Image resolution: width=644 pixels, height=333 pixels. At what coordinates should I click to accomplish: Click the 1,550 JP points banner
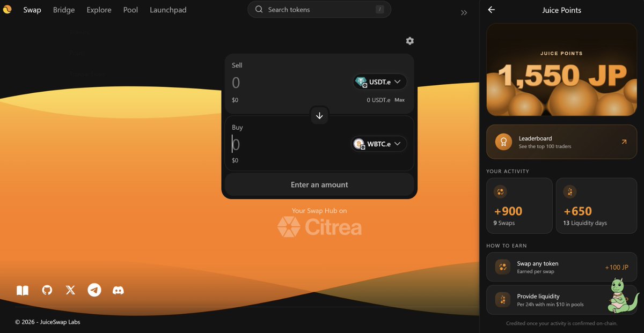562,70
